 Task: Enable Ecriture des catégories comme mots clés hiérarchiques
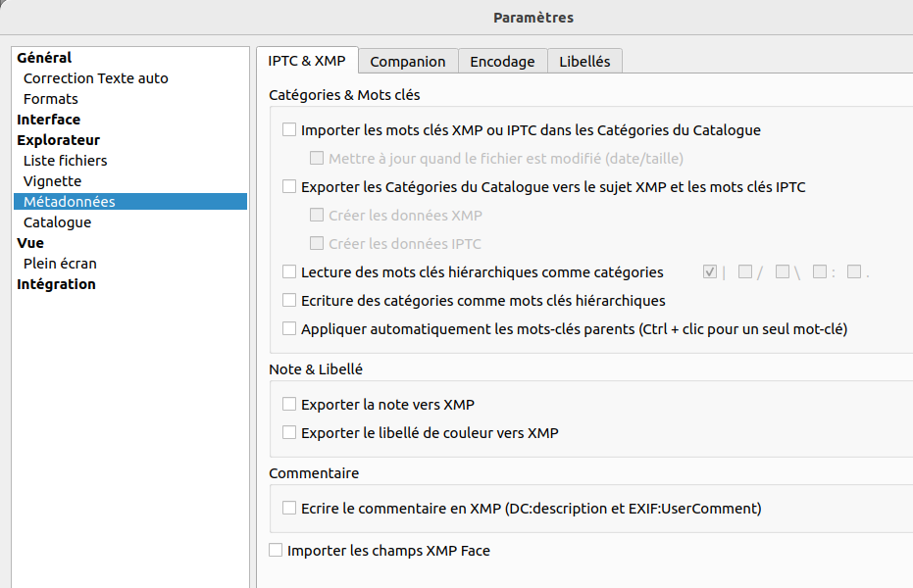point(289,300)
